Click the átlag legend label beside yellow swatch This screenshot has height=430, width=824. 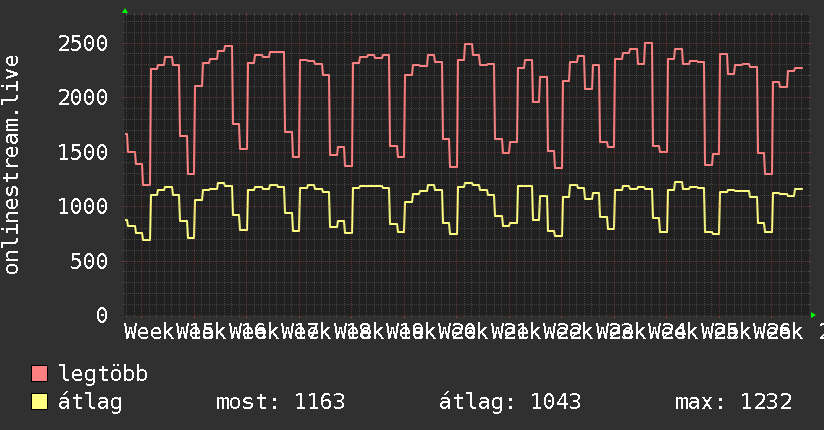90,402
